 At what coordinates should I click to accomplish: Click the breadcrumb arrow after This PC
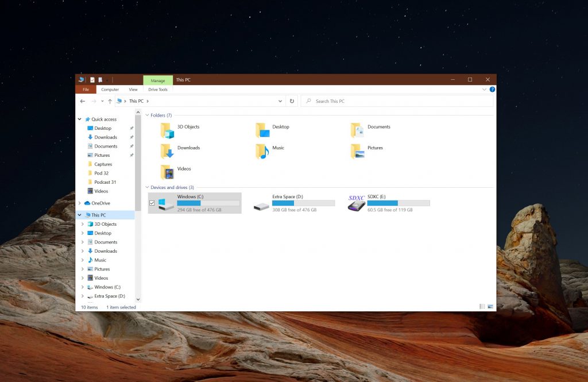[x=148, y=101]
